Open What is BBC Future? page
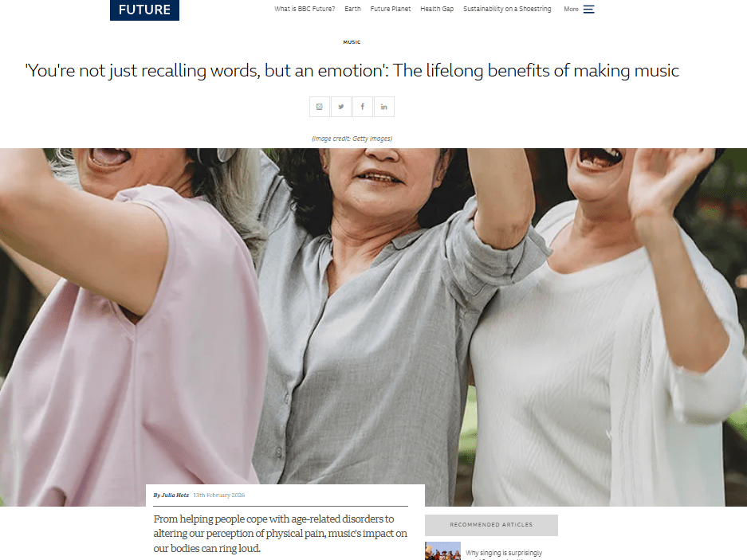The image size is (747, 560). 305,9
